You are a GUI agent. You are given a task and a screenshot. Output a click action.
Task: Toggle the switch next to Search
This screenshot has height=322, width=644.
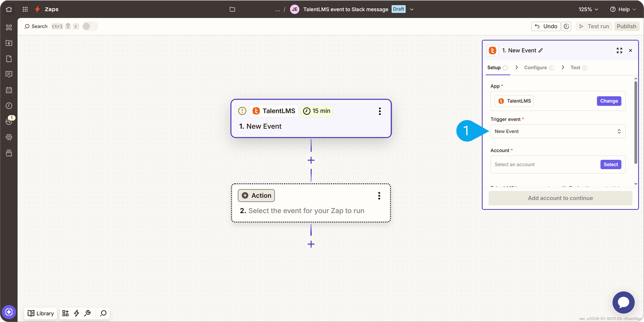pyautogui.click(x=90, y=26)
